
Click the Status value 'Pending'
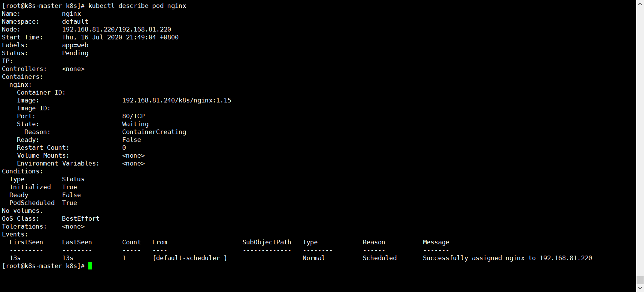75,53
